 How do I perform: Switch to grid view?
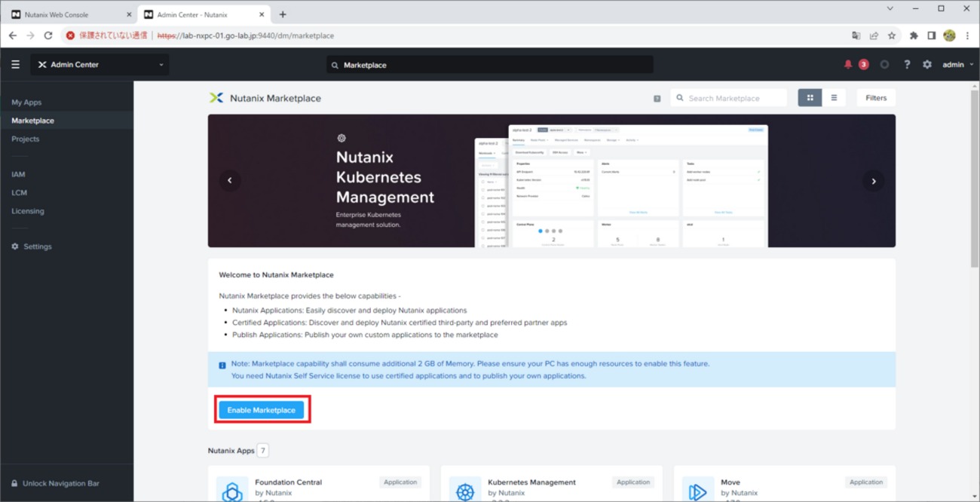pyautogui.click(x=810, y=98)
